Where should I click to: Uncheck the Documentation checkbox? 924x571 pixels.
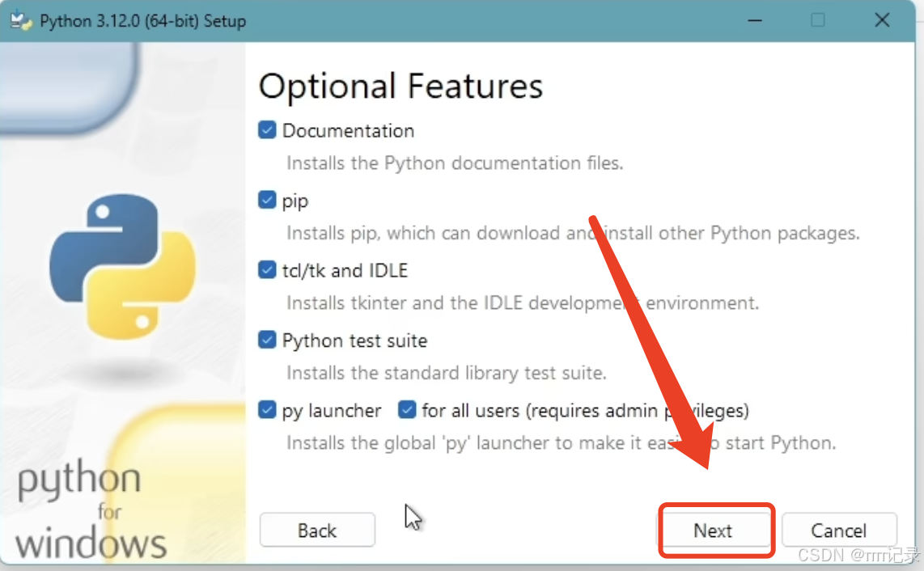click(267, 129)
